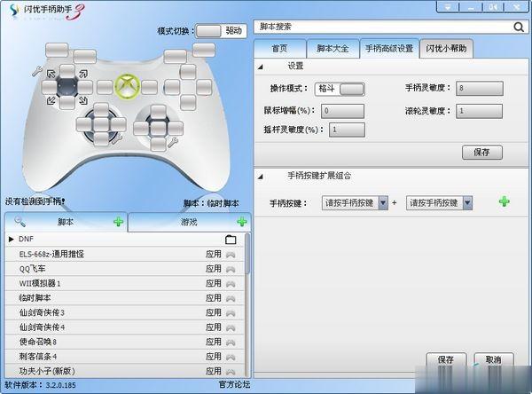Click the Start button mapping slot
This screenshot has height=394, width=532.
point(149,88)
